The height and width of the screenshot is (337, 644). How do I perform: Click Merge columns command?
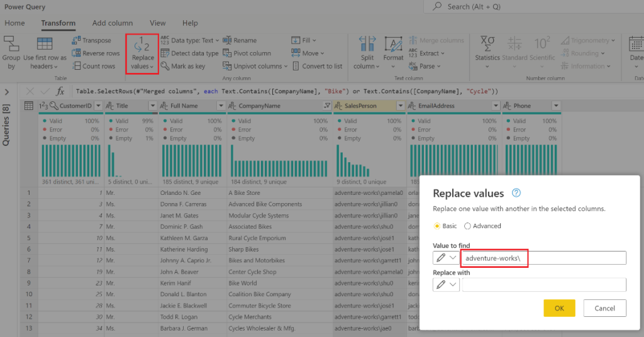click(436, 40)
